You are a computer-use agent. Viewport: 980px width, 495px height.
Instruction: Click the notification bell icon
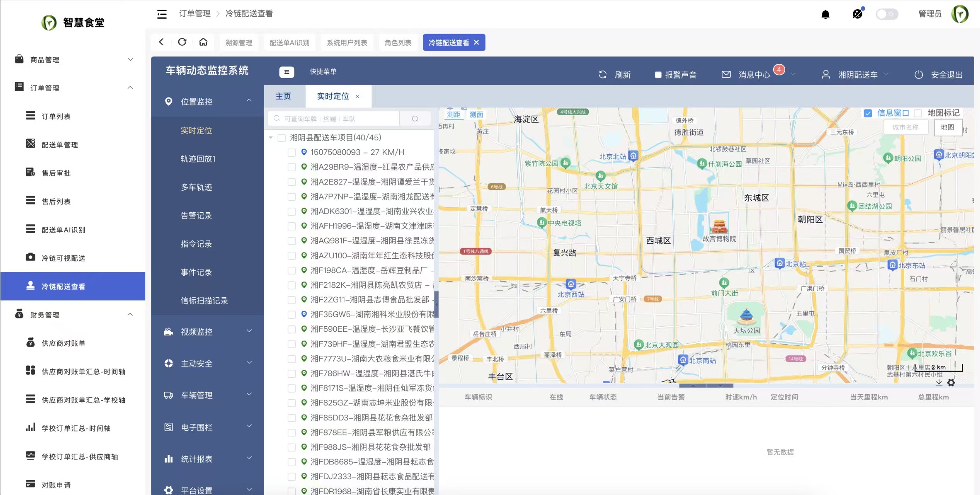825,15
